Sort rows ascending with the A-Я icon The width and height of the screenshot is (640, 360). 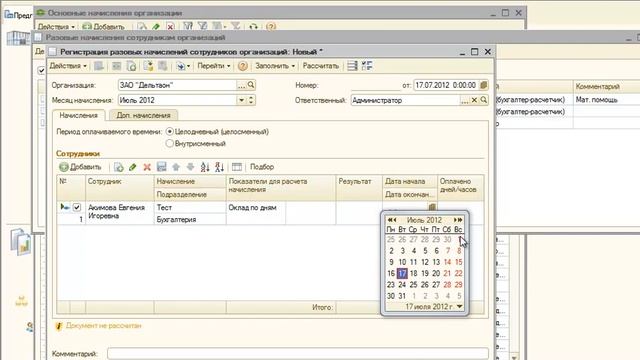tap(205, 167)
